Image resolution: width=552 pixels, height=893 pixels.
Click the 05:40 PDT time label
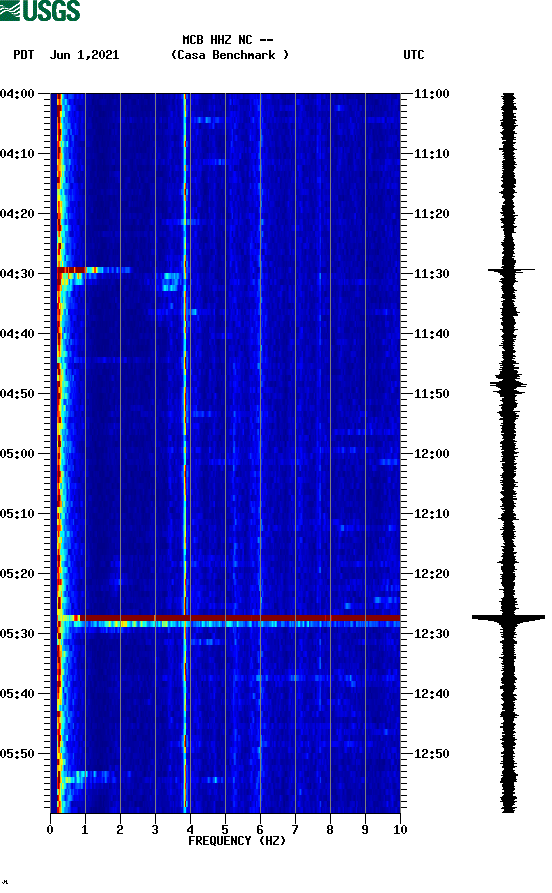pyautogui.click(x=17, y=694)
